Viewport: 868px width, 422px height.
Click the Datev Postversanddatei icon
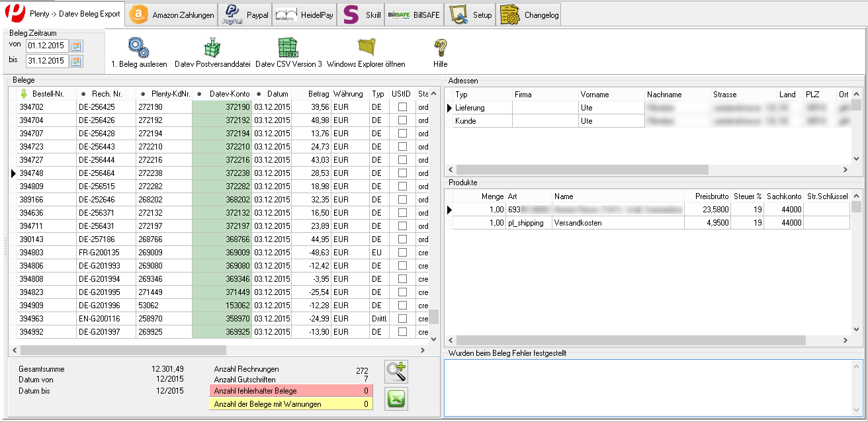[212, 47]
